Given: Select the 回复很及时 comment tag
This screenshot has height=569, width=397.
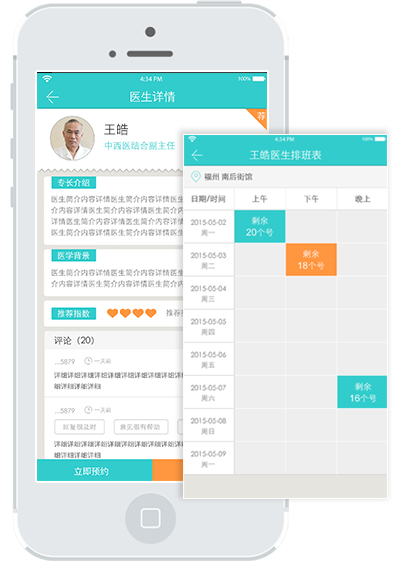Looking at the screenshot, I should [79, 427].
